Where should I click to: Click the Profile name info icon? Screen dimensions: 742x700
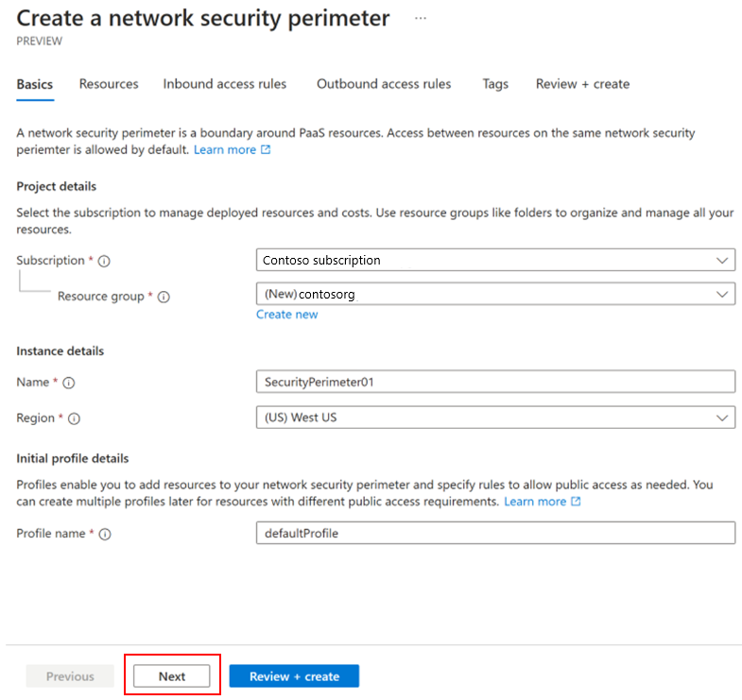tap(105, 534)
